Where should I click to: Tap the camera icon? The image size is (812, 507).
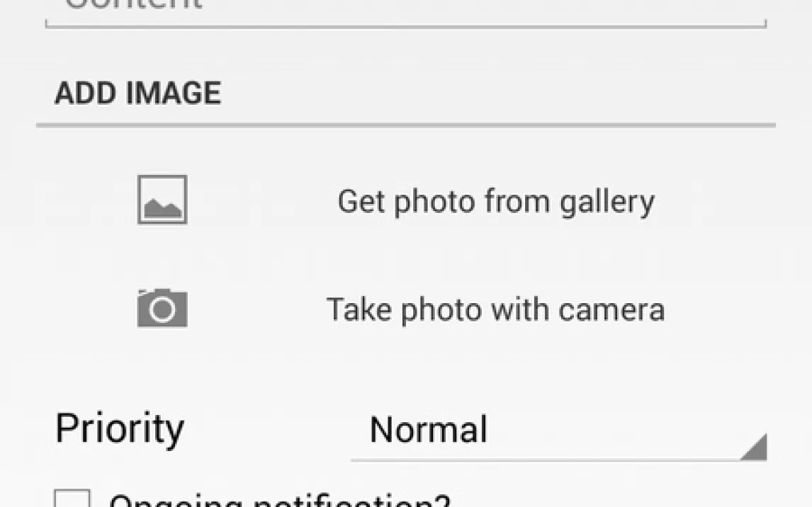click(162, 309)
